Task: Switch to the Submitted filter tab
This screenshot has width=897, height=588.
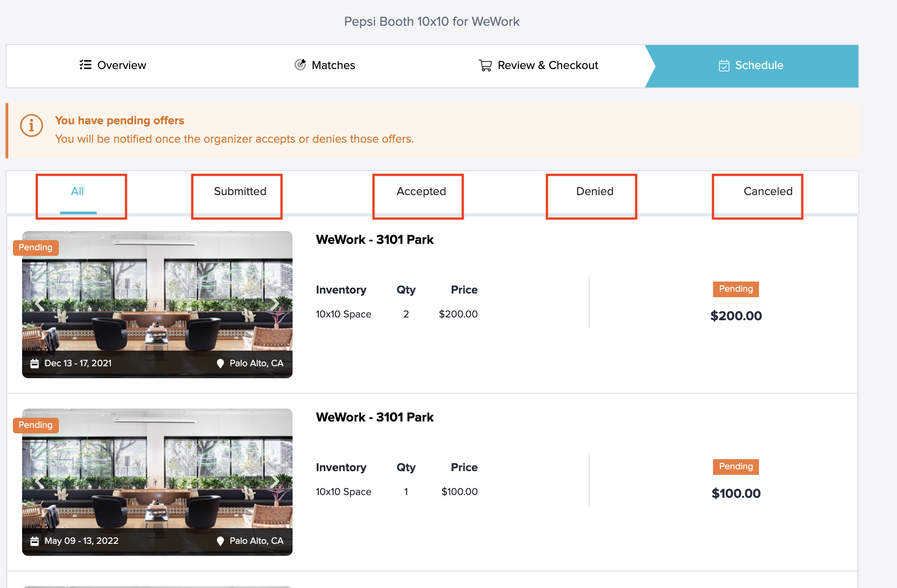Action: (240, 191)
